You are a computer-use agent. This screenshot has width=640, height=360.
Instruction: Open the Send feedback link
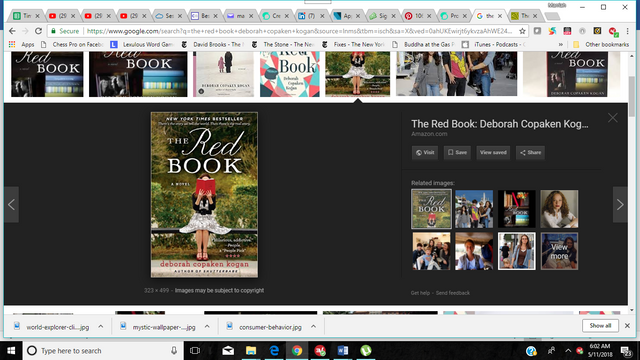click(x=453, y=293)
